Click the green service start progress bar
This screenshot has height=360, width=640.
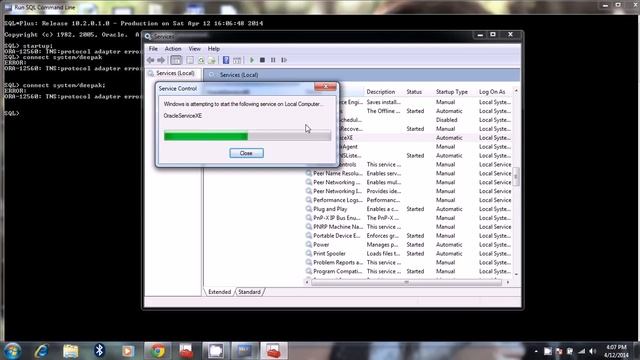[x=247, y=136]
